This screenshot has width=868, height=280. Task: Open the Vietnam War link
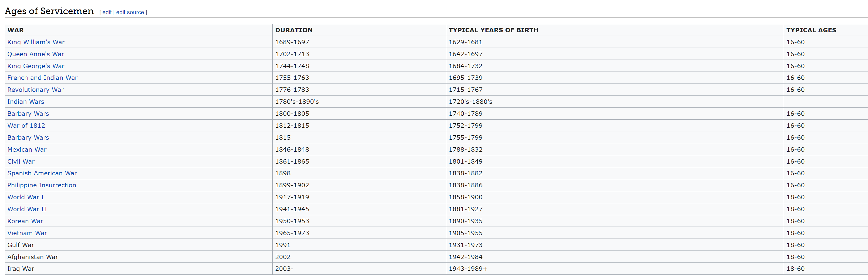(x=27, y=233)
